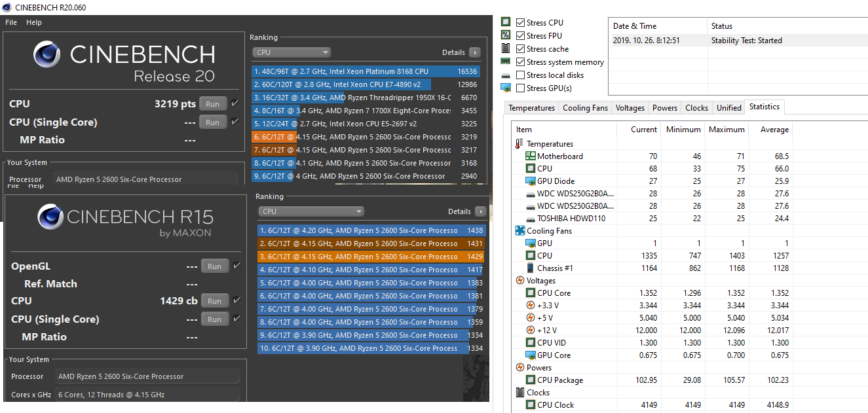Open the File menu in Cinebench R20
The image size is (868, 413).
tap(11, 22)
